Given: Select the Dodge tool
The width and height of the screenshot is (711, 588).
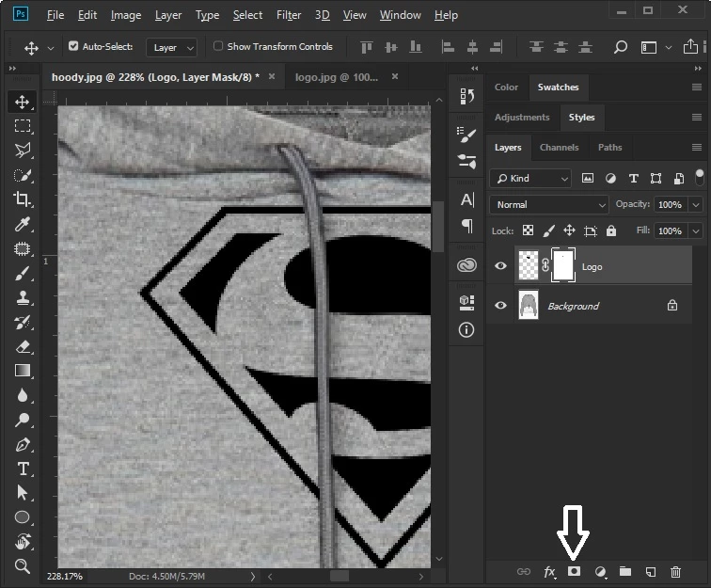Looking at the screenshot, I should 22,420.
